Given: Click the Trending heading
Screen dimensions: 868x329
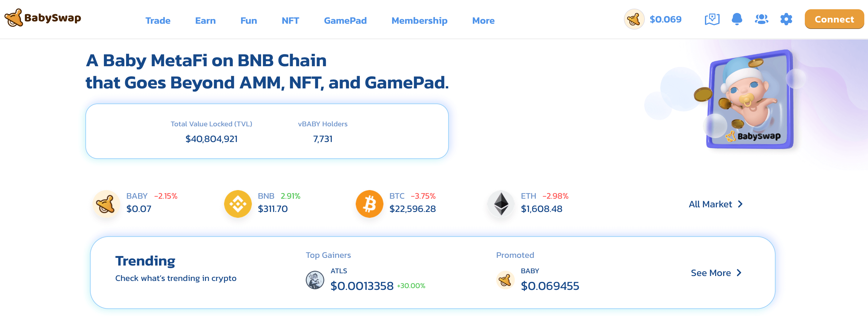Looking at the screenshot, I should [x=145, y=261].
